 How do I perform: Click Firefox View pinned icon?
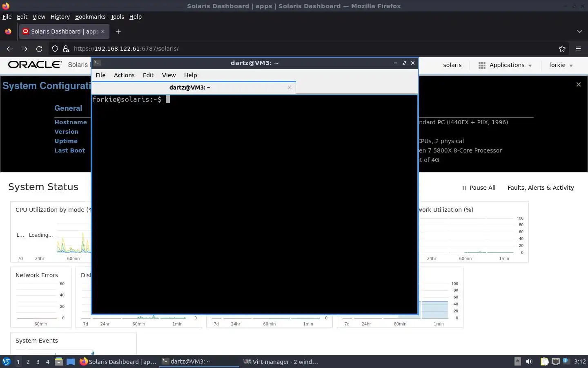(x=8, y=31)
